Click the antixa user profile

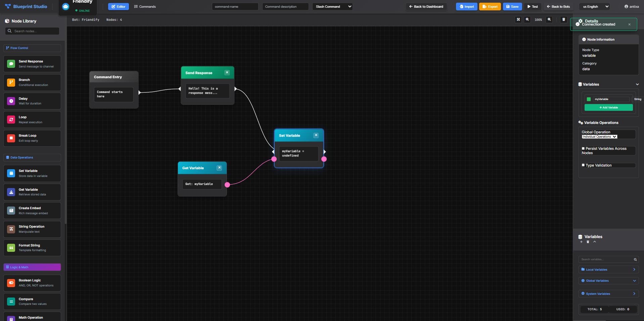tap(632, 6)
